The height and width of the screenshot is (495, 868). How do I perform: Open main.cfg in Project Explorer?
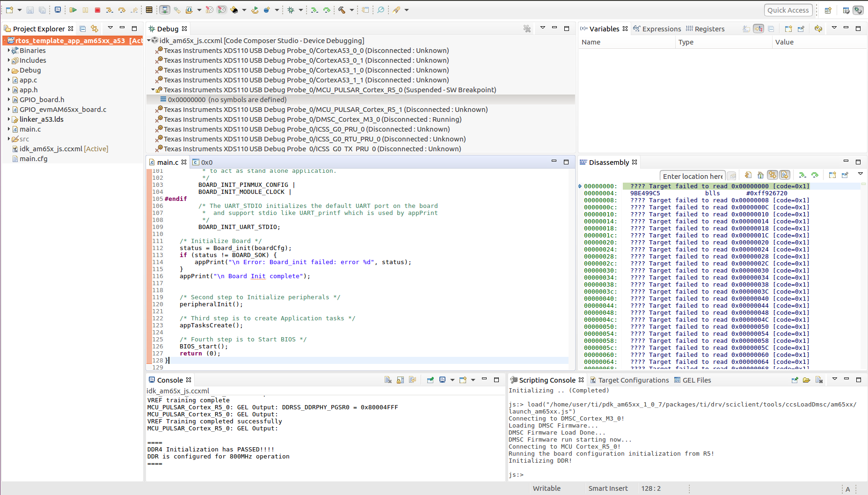pyautogui.click(x=33, y=159)
